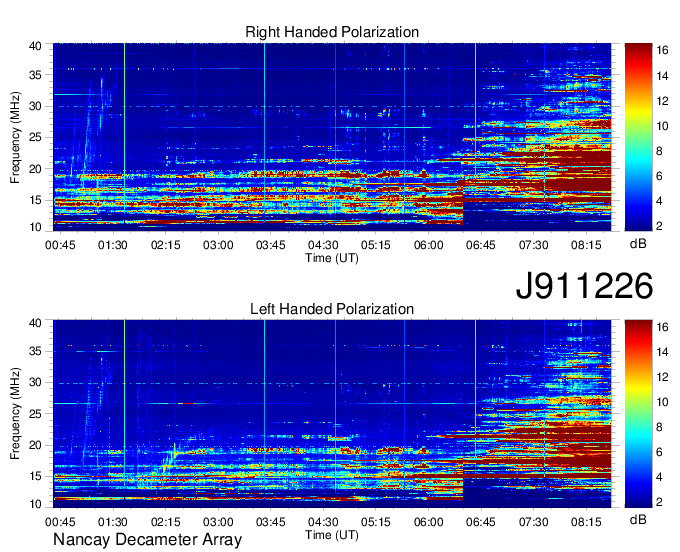
Task: Click the 2 dB tick on the Right Handed color bar
Action: [x=659, y=226]
